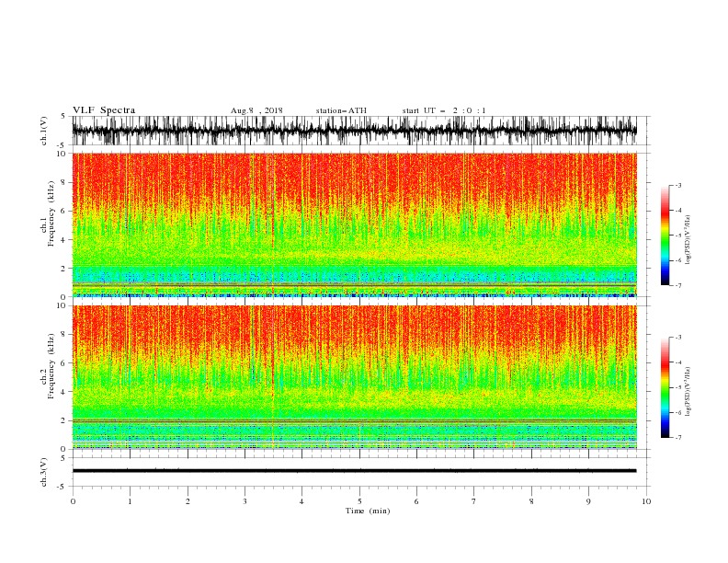
Task: Click the 'ch.1(V)' waveform axis label
Action: (x=44, y=131)
